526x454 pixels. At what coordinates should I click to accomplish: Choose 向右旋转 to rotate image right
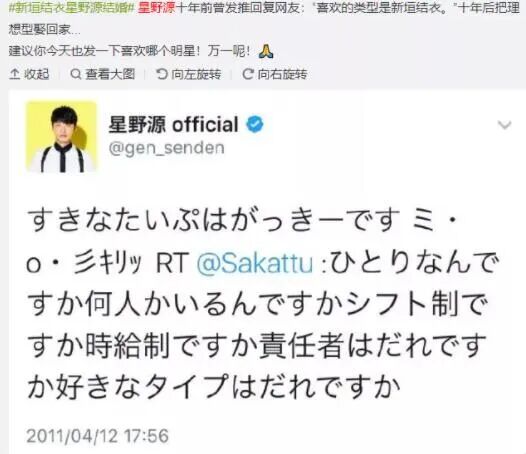pyautogui.click(x=282, y=74)
